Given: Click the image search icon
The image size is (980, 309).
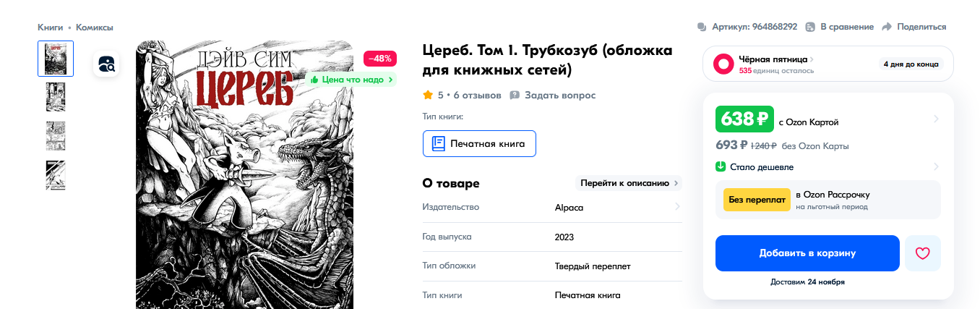Looking at the screenshot, I should click(106, 64).
